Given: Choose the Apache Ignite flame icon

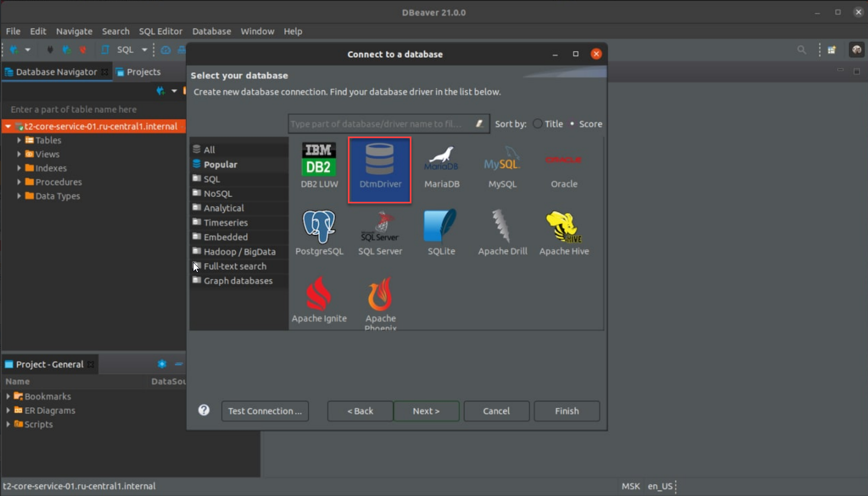Looking at the screenshot, I should (319, 294).
